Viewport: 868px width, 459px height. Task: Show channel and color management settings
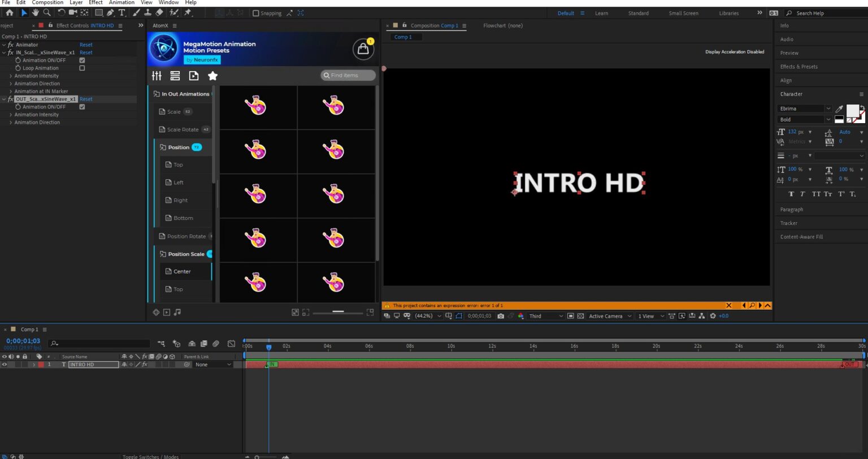[521, 316]
